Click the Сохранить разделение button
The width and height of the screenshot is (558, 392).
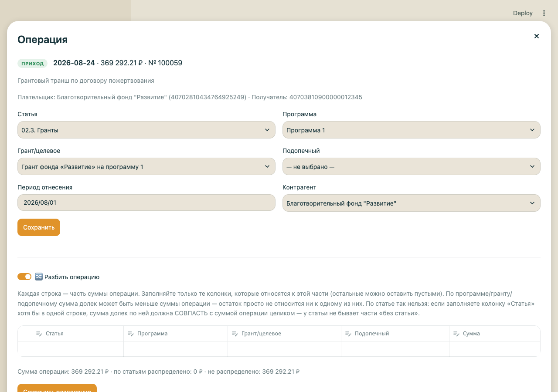(x=57, y=388)
